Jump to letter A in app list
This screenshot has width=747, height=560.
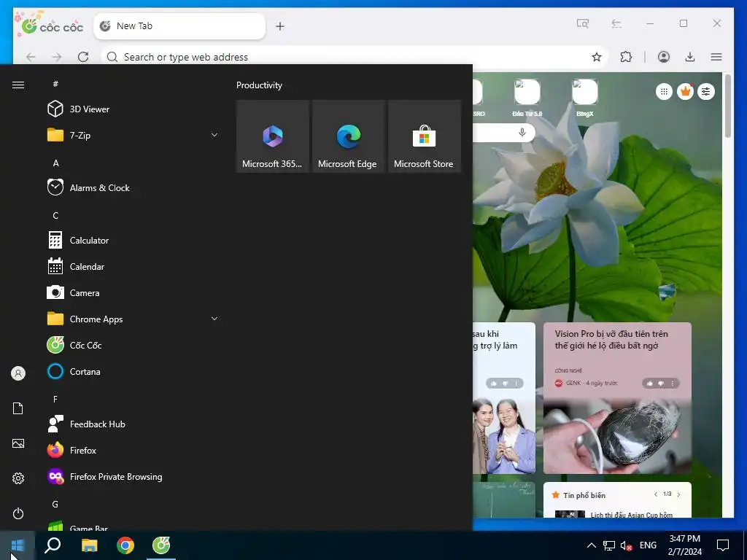(x=55, y=163)
